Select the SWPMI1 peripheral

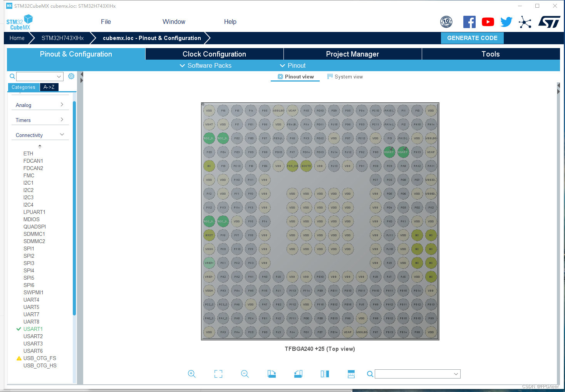pos(34,292)
